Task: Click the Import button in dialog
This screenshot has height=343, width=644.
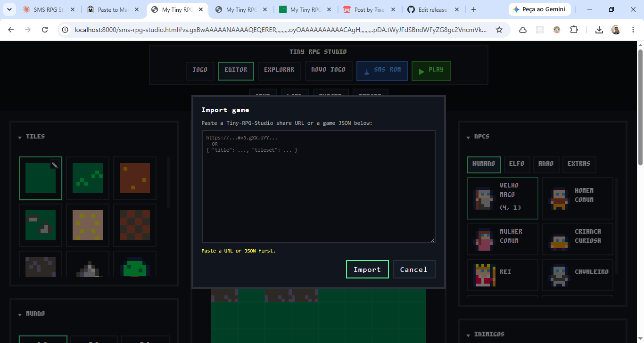Action: point(367,269)
